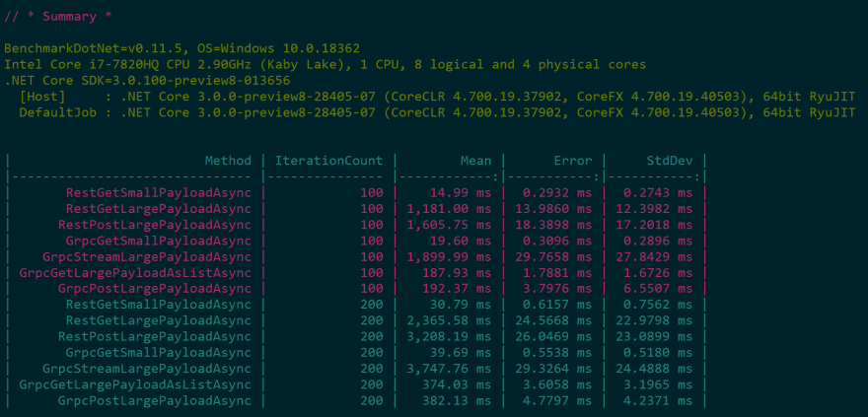
Task: Pick the "27.8429 ms" StdDev value
Action: click(x=654, y=257)
